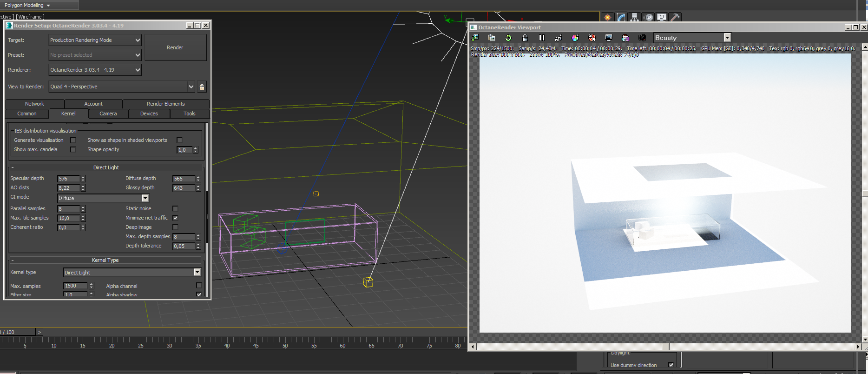Click the Max. samples value field

[75, 286]
